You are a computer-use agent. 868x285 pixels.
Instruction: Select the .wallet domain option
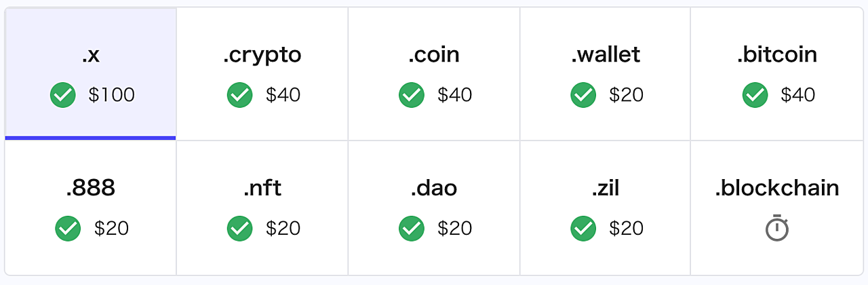tap(606, 73)
